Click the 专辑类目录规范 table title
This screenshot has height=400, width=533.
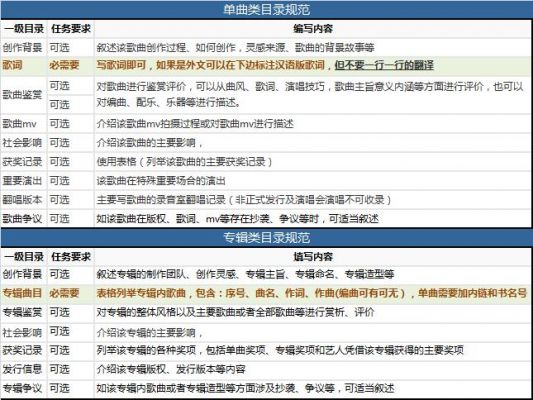(266, 238)
